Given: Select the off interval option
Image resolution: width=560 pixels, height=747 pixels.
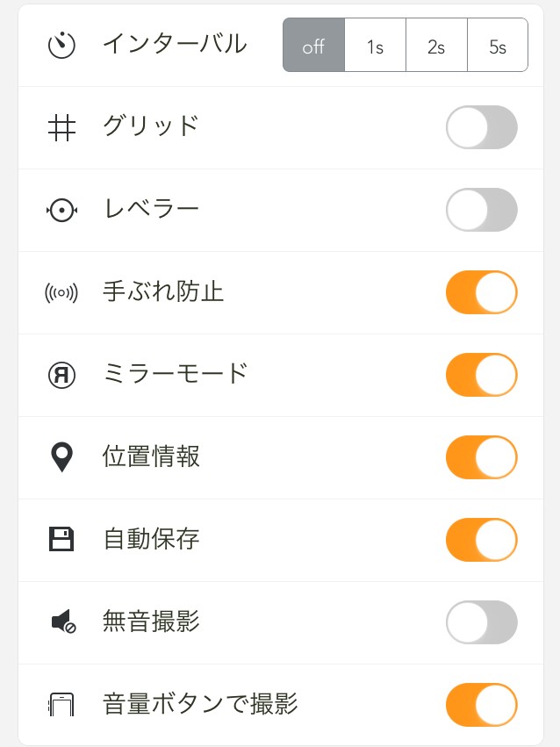Looking at the screenshot, I should point(313,46).
